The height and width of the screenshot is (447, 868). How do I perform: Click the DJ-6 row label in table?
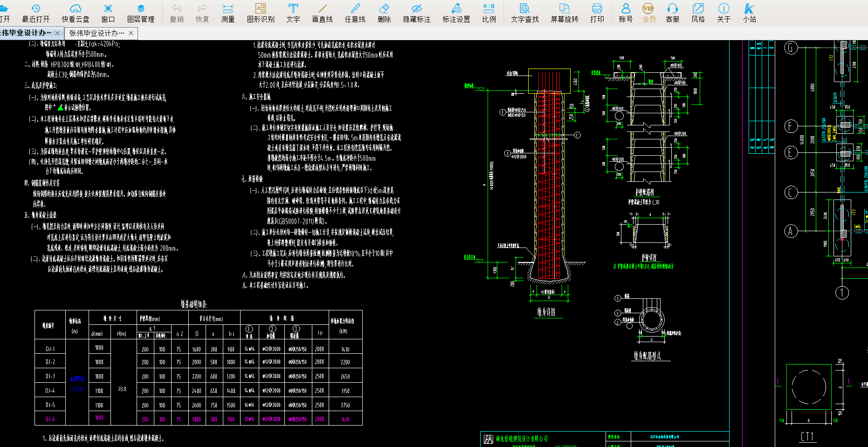pyautogui.click(x=50, y=419)
